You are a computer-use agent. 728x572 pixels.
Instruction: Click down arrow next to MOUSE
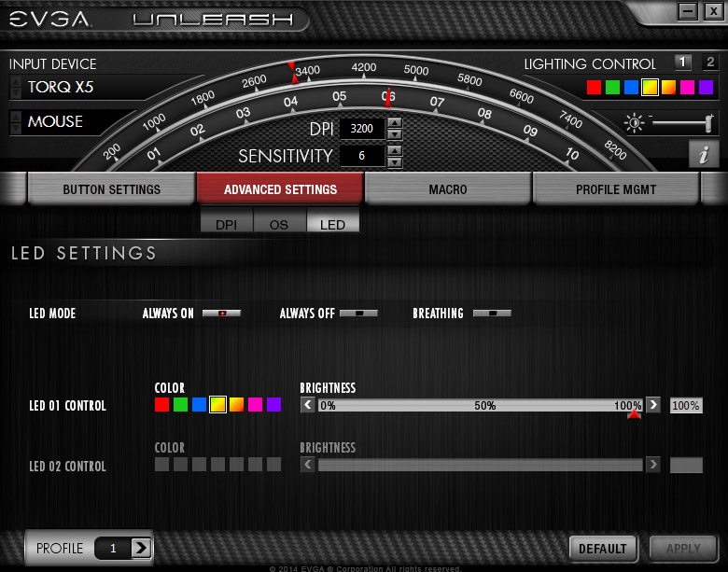[x=15, y=128]
